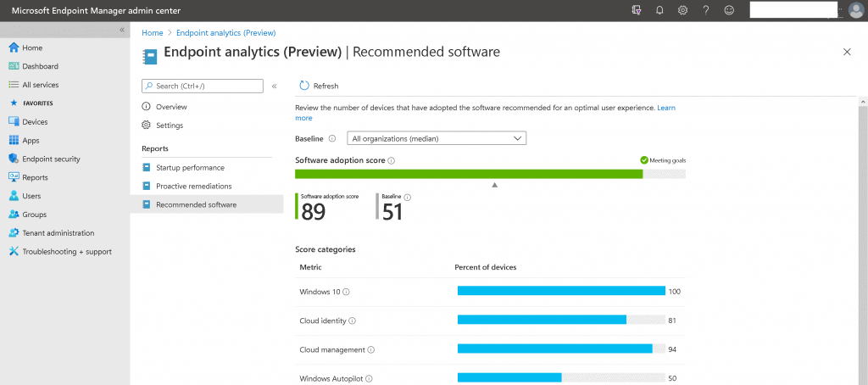Send feedback with smiley icon
The width and height of the screenshot is (868, 385).
coord(730,10)
